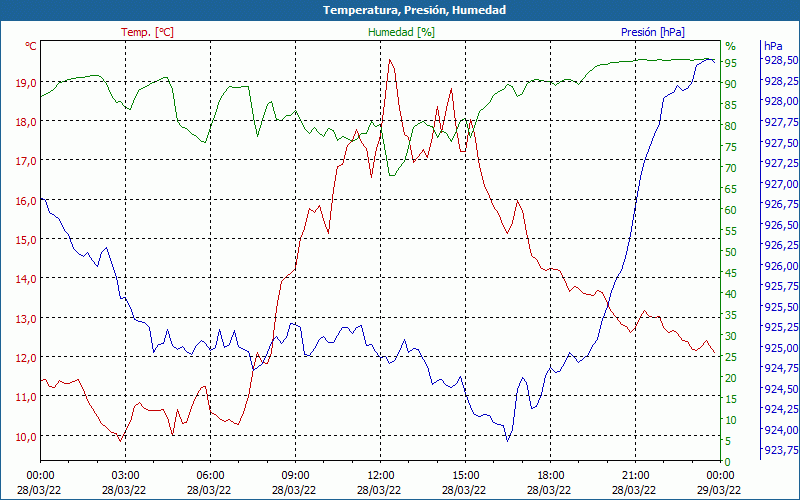Click the '13,0' temperature axis value

pos(26,318)
